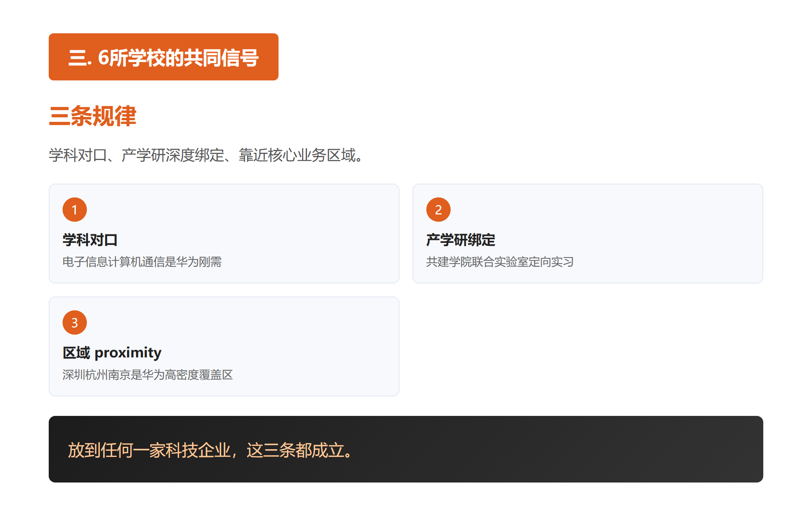812x515 pixels.
Task: Click the orange number 1 badge
Action: 75,210
